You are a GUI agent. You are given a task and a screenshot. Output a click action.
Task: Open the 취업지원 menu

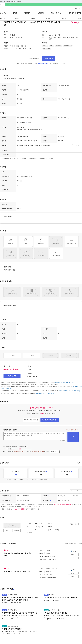pos(27,13)
